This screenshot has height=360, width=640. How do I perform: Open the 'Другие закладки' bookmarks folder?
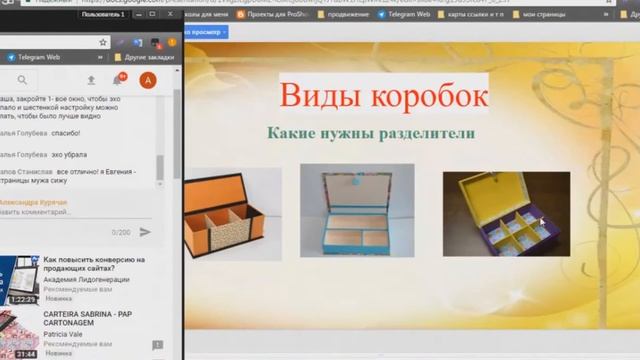[x=144, y=58]
